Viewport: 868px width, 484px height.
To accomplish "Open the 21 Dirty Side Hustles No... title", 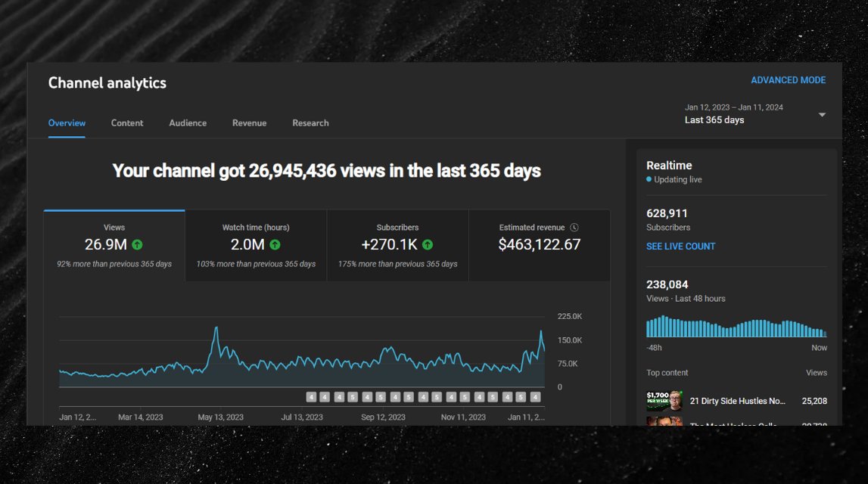I will point(737,401).
